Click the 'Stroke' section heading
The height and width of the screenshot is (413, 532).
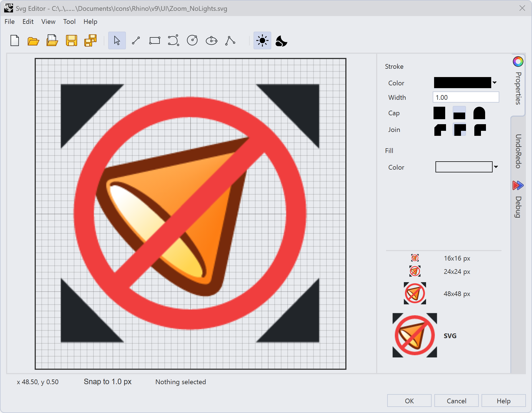(394, 67)
